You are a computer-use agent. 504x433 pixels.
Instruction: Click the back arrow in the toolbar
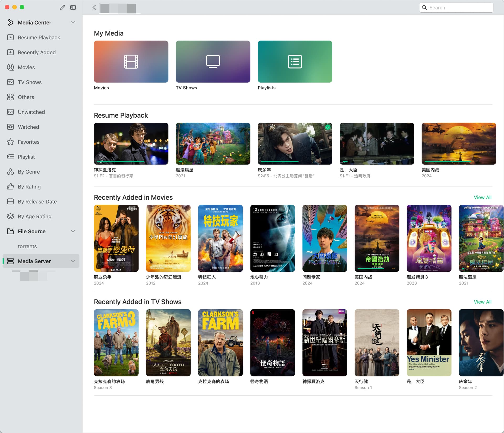tap(94, 7)
